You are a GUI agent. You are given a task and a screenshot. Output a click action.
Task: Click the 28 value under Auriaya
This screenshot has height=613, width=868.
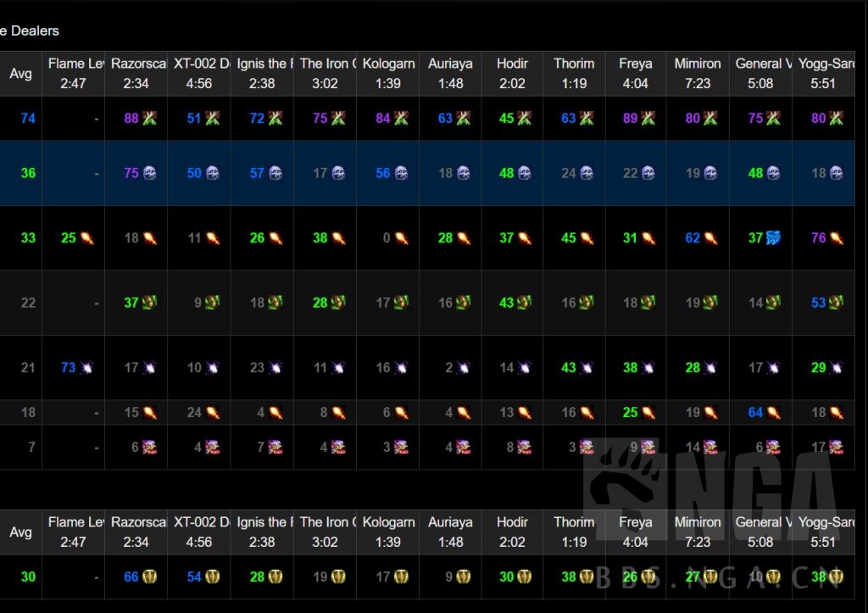[445, 238]
